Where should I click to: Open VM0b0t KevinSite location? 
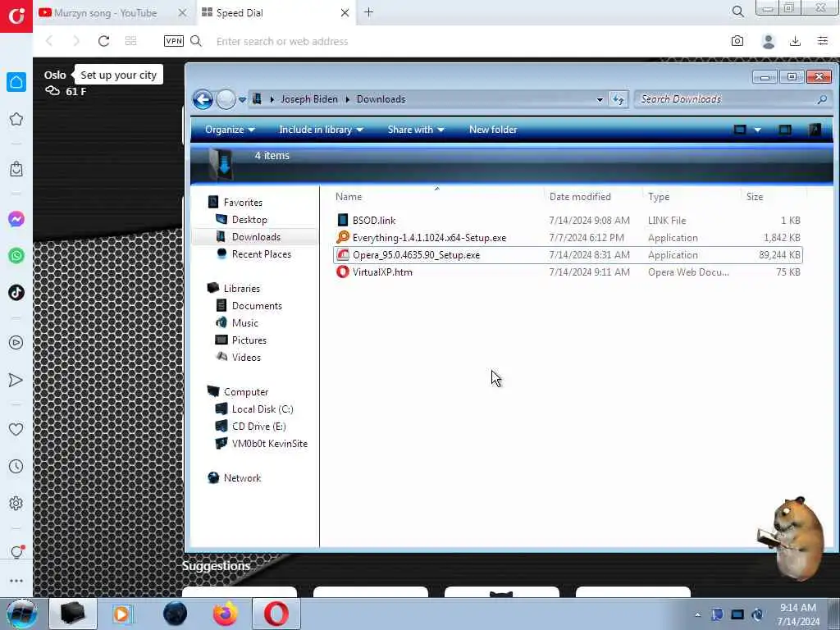point(269,443)
